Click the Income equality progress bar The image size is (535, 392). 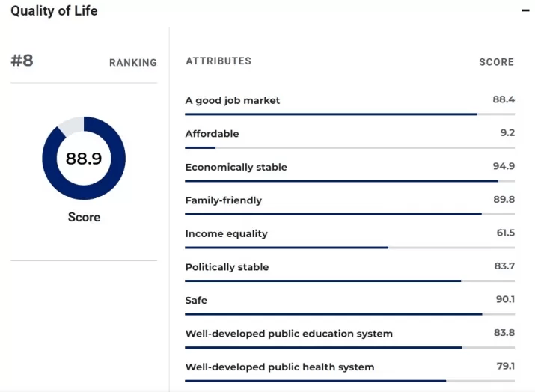pos(349,248)
